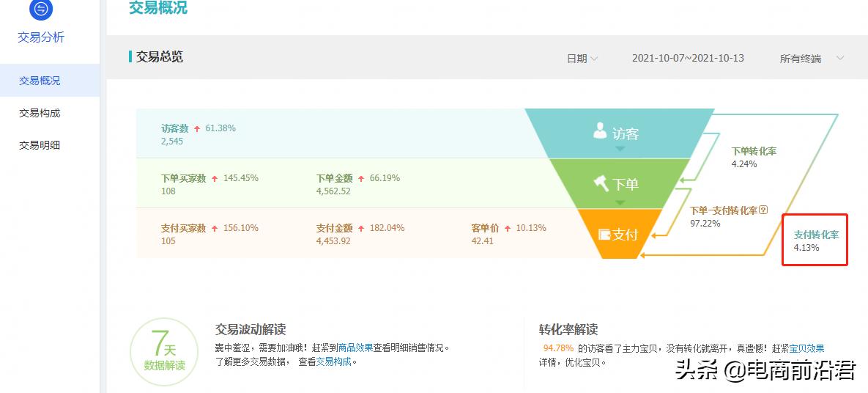The width and height of the screenshot is (868, 393).
Task: Click red up arrow next to 访客数
Action: pos(197,128)
